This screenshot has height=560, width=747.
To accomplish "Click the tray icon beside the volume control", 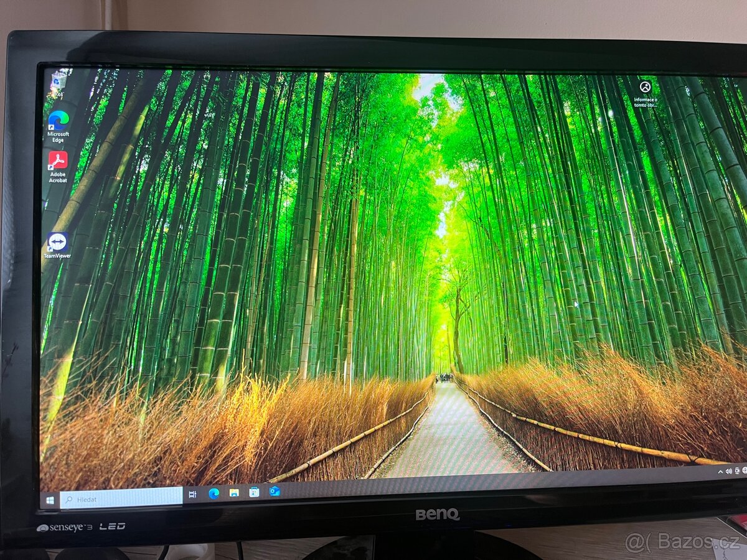I will click(737, 471).
